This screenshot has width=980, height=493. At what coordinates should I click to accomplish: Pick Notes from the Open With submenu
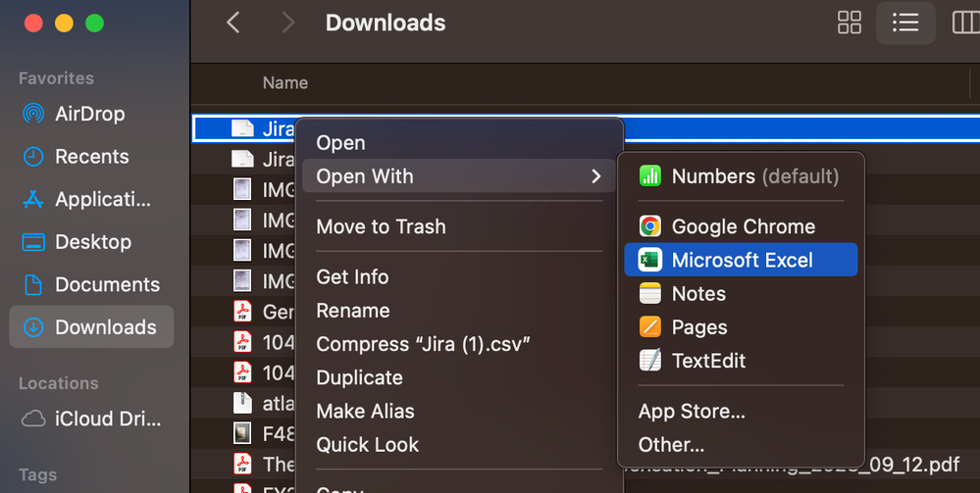pyautogui.click(x=741, y=294)
